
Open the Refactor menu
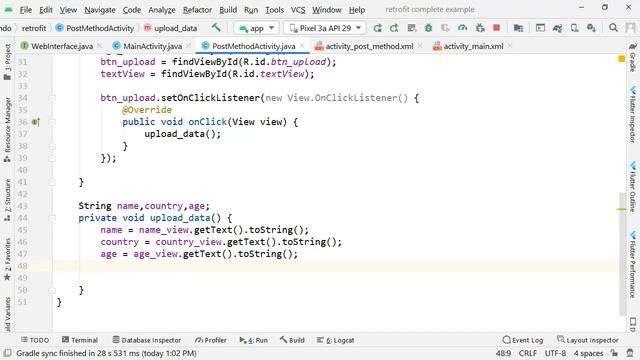coord(197,9)
